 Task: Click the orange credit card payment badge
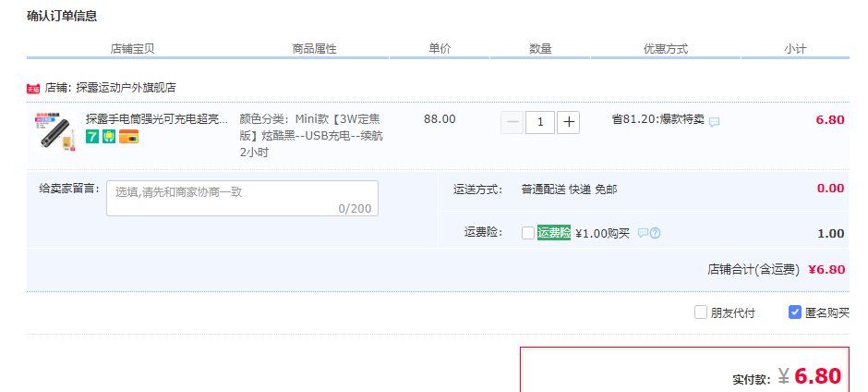(x=129, y=137)
